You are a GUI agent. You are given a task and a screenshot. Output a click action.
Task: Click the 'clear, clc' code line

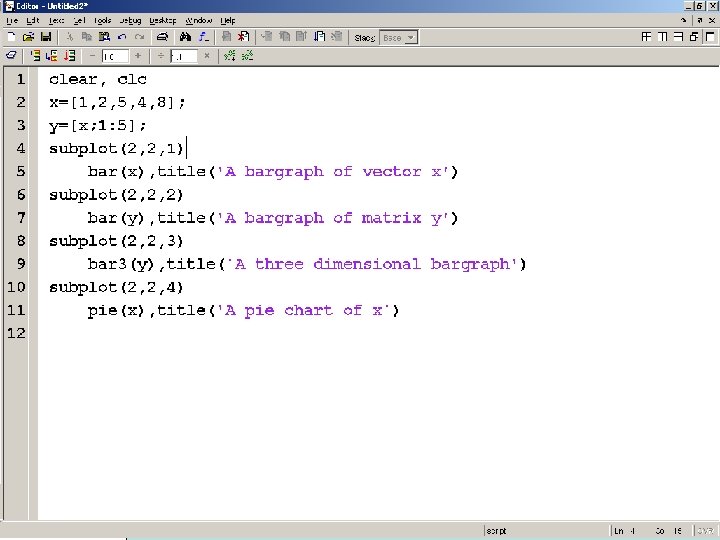click(98, 79)
